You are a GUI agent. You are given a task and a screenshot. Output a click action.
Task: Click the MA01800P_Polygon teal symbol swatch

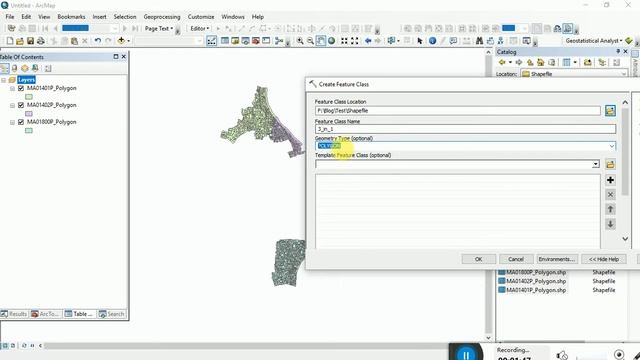[x=29, y=131]
